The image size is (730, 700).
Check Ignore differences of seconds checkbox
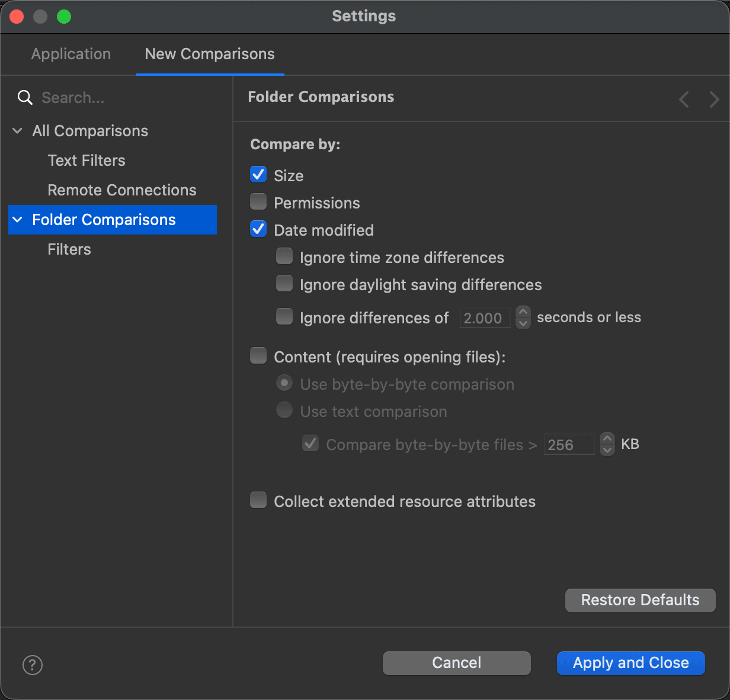pos(284,317)
